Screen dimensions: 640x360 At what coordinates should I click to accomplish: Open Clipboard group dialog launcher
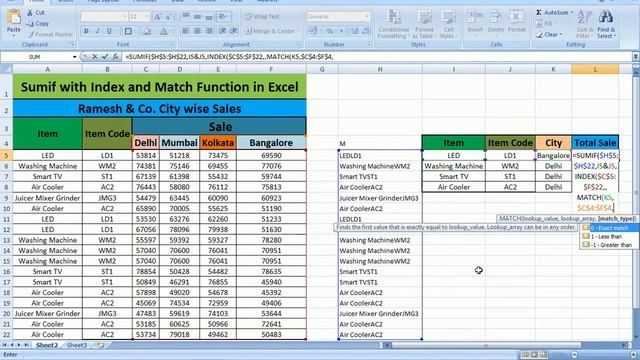[x=73, y=44]
